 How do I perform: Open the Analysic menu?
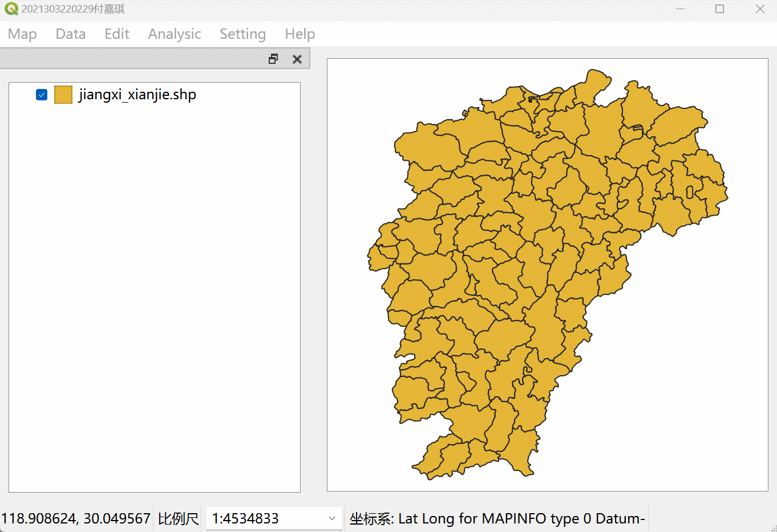point(175,34)
